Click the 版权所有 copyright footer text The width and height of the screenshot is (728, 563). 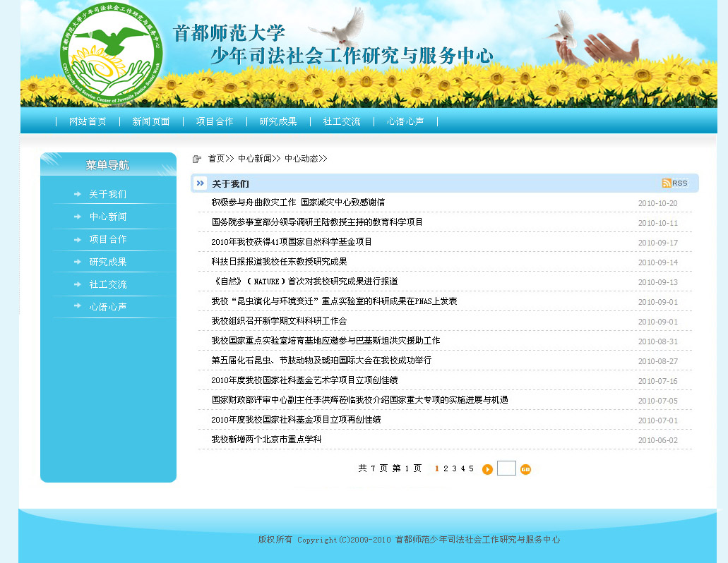pyautogui.click(x=409, y=539)
